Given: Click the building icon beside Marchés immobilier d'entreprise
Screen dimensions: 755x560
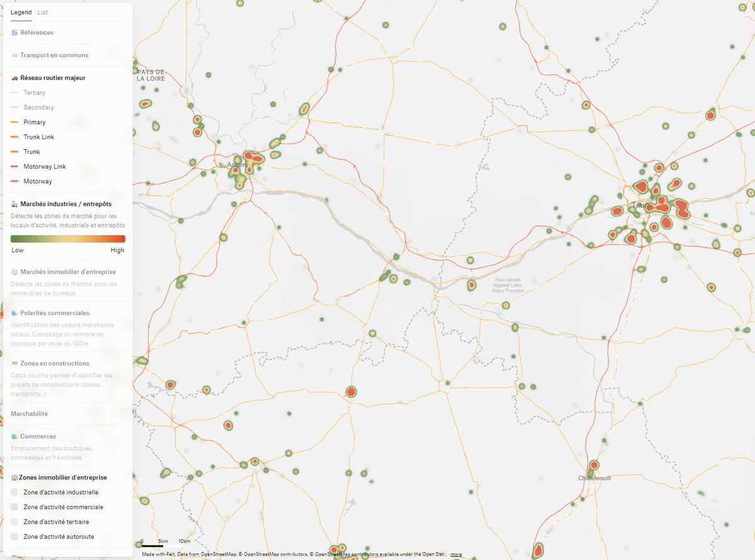Looking at the screenshot, I should 14,272.
